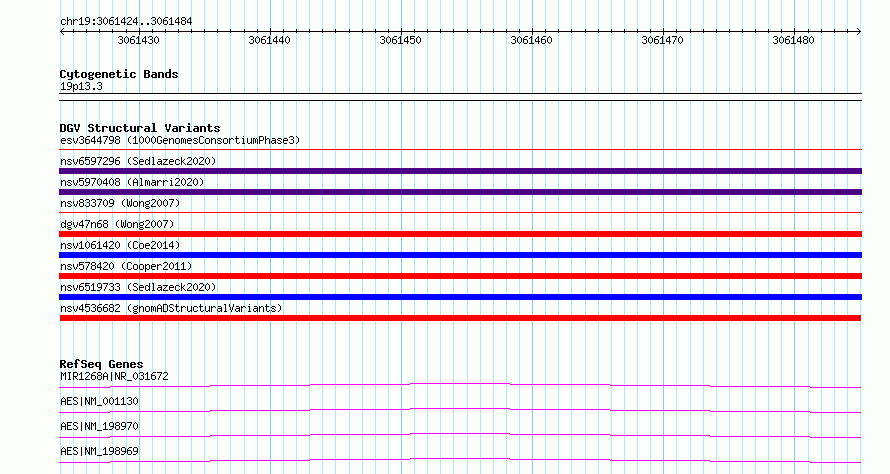
Task: Select ruler position 3061460
Action: pyautogui.click(x=531, y=40)
